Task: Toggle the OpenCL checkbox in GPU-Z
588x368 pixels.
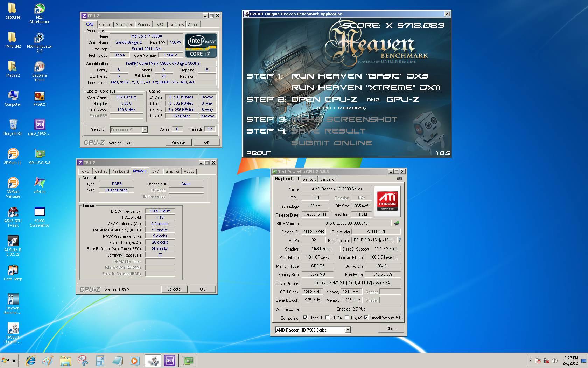Action: coord(305,318)
